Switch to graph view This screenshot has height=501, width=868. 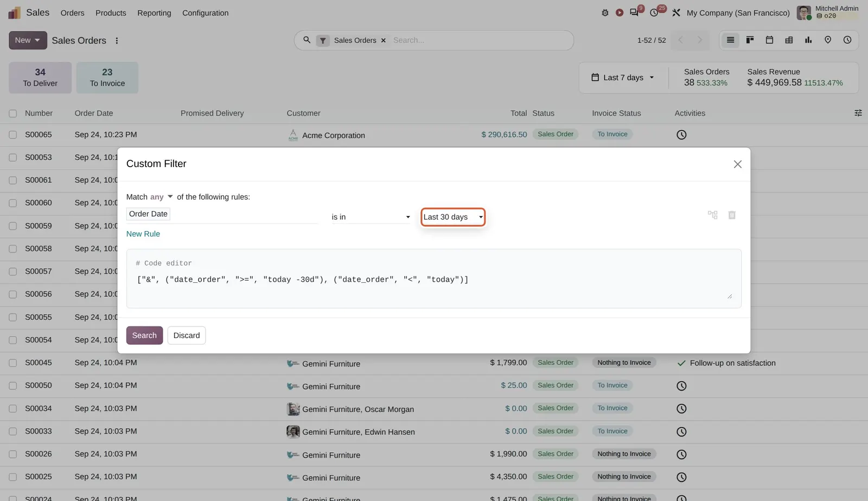pos(808,40)
